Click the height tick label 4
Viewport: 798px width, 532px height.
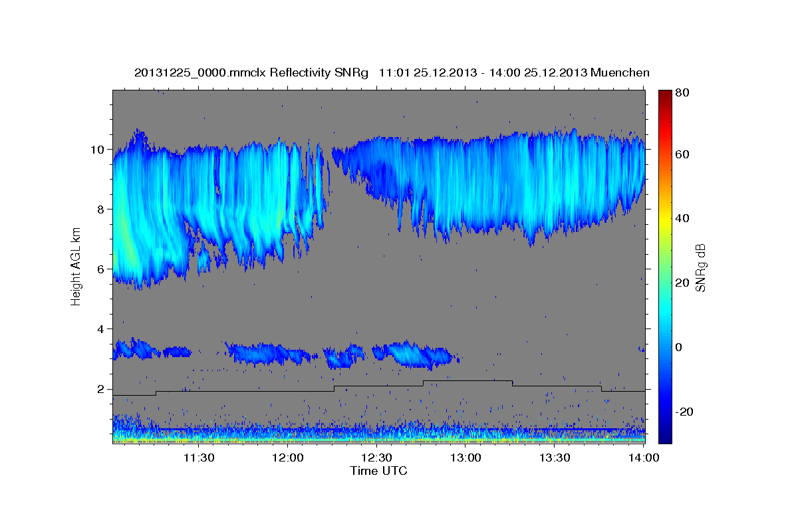click(x=100, y=329)
